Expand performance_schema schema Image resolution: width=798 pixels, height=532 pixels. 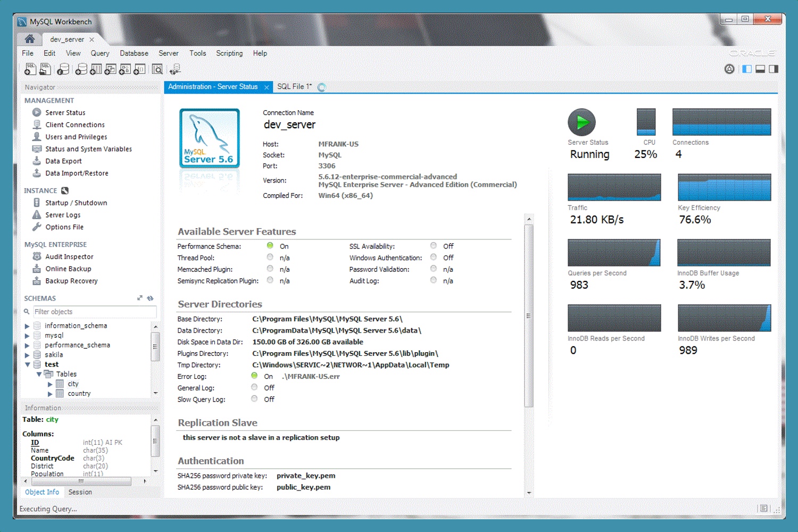(27, 345)
